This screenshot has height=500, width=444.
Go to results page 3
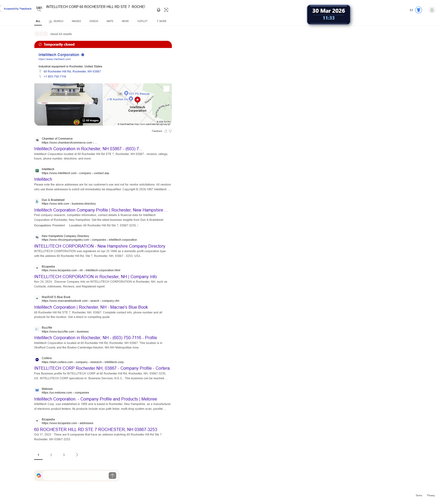(64, 455)
